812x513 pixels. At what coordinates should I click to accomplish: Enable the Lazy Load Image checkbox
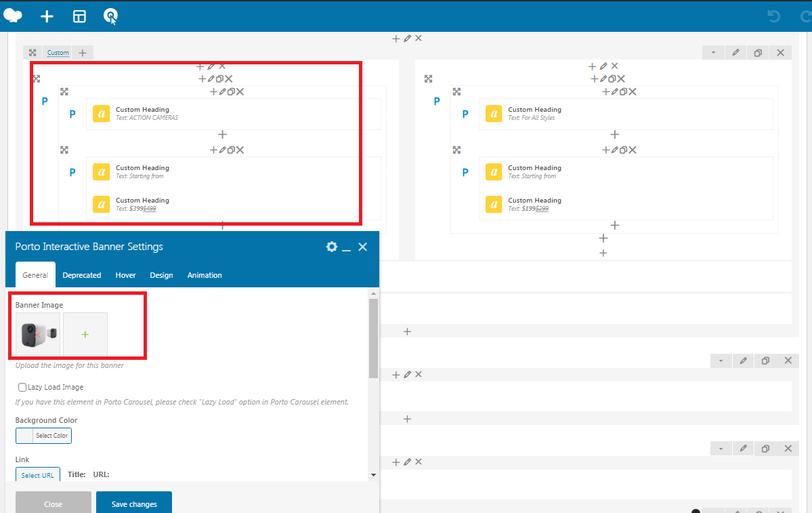click(x=22, y=387)
